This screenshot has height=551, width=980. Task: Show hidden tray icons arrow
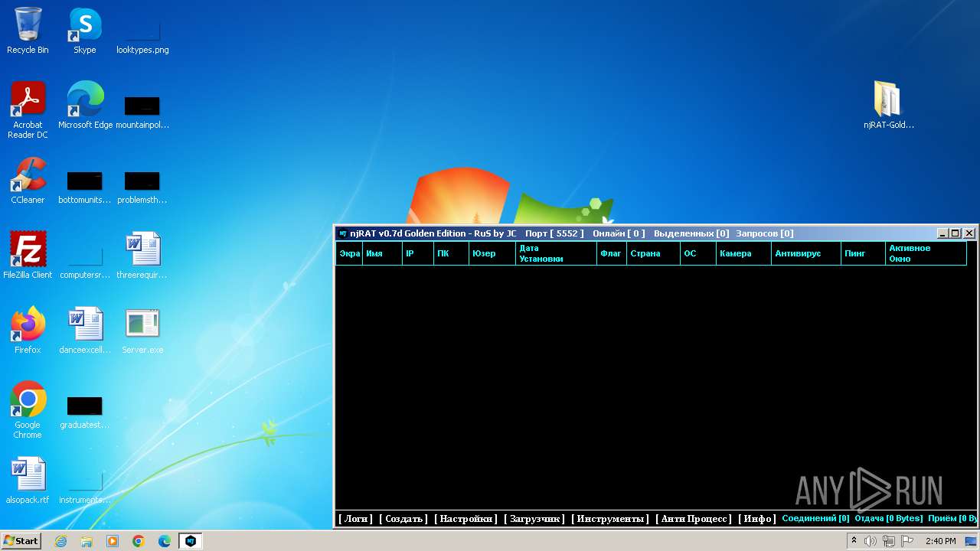pos(854,541)
